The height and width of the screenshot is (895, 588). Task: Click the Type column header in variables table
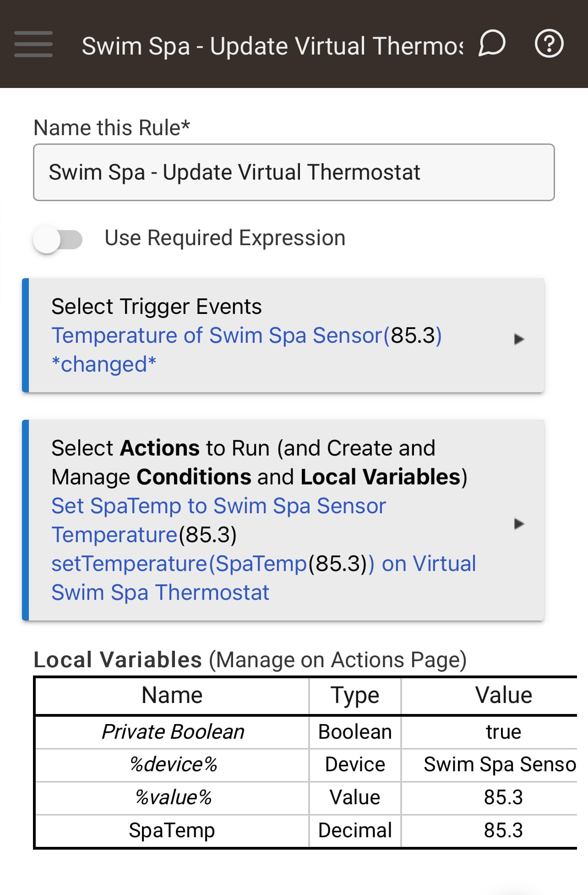pos(355,695)
